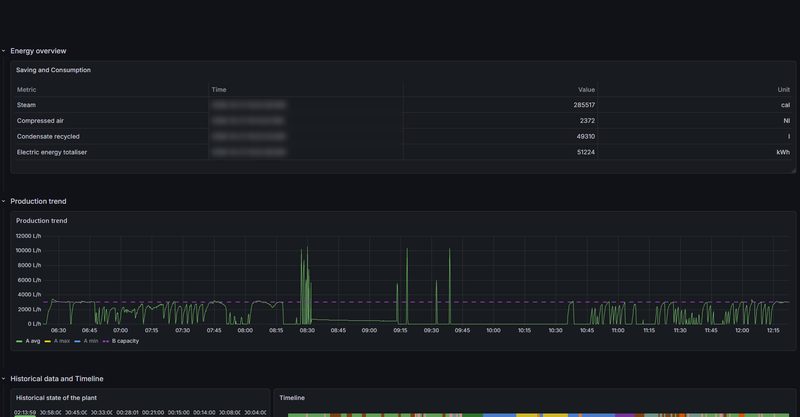Select the Electric energy totaliser table row
Image resolution: width=800 pixels, height=417 pixels.
(403, 152)
